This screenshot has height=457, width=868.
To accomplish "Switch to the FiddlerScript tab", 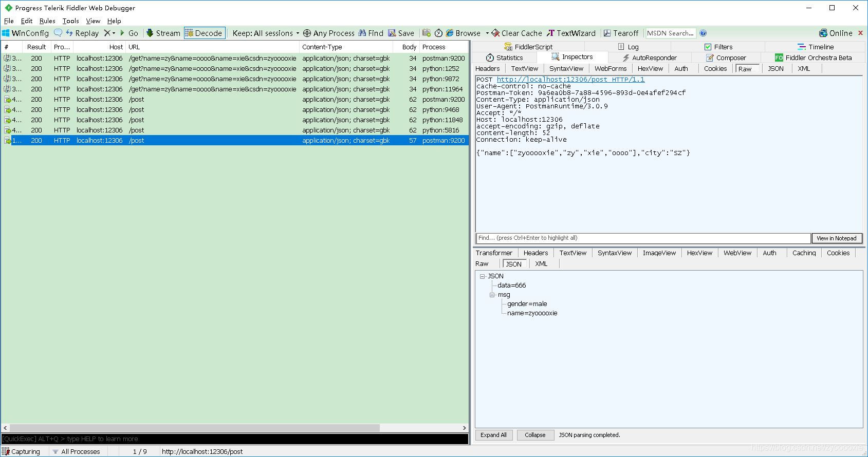I will tap(528, 47).
